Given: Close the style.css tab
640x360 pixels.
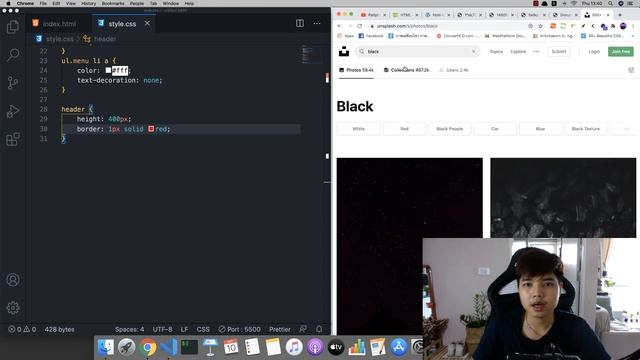Looking at the screenshot, I should coord(147,23).
